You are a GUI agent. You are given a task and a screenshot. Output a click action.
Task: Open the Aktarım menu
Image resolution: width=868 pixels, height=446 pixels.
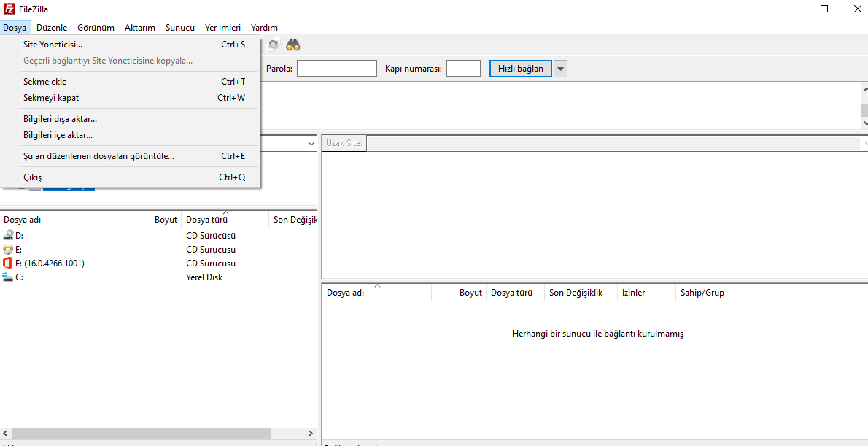point(140,27)
